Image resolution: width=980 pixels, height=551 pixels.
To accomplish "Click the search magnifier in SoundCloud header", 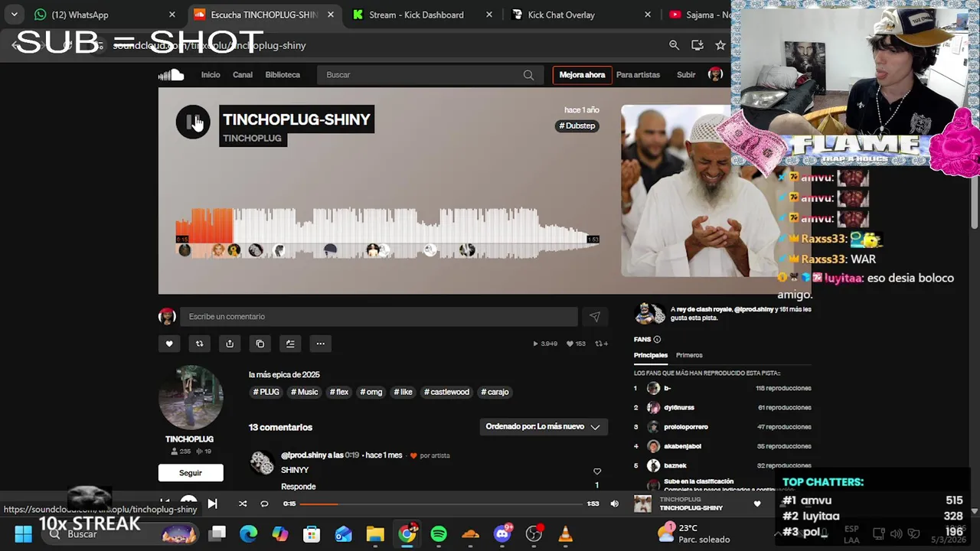I will click(x=528, y=75).
